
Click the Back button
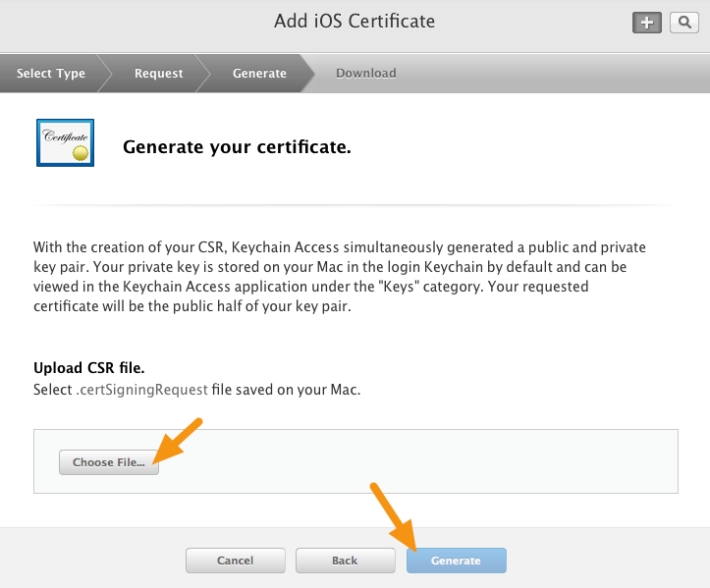click(345, 561)
